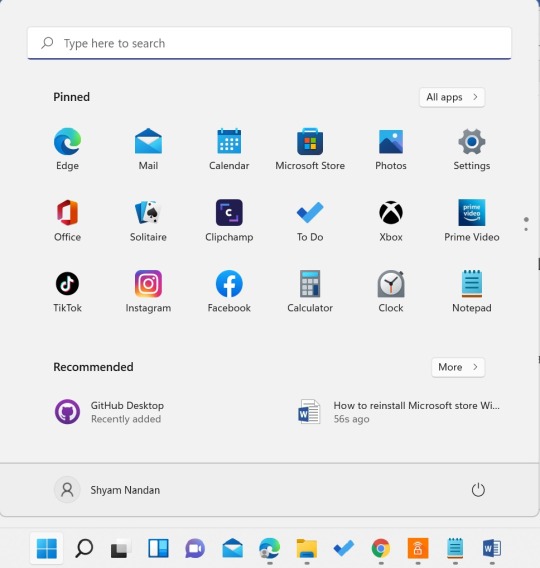Go to next pinned page via dots
Screen dimensions: 540x568
pos(526,229)
